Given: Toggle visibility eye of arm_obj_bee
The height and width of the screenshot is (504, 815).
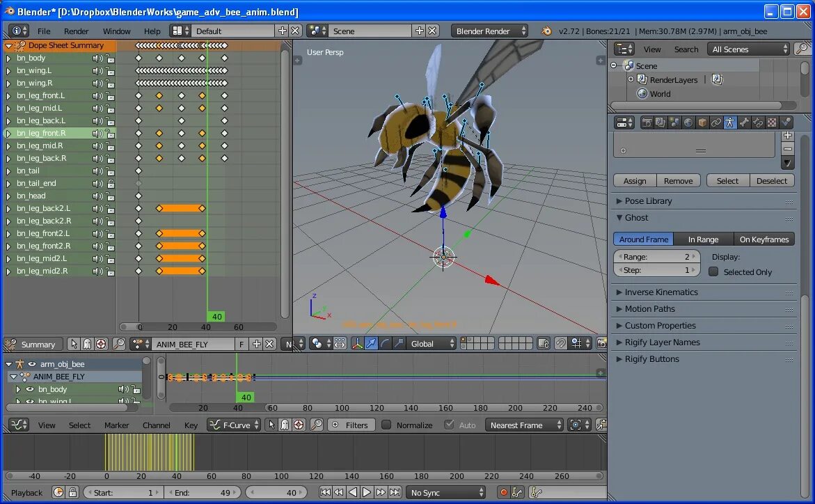Looking at the screenshot, I should [32, 364].
